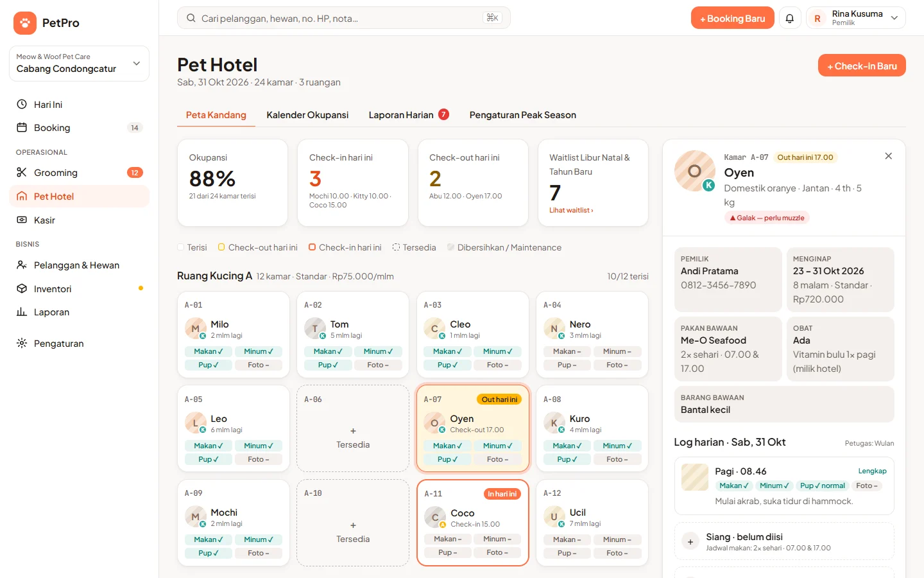Open the notifications bell
Screen dimensions: 924x578
(x=790, y=18)
